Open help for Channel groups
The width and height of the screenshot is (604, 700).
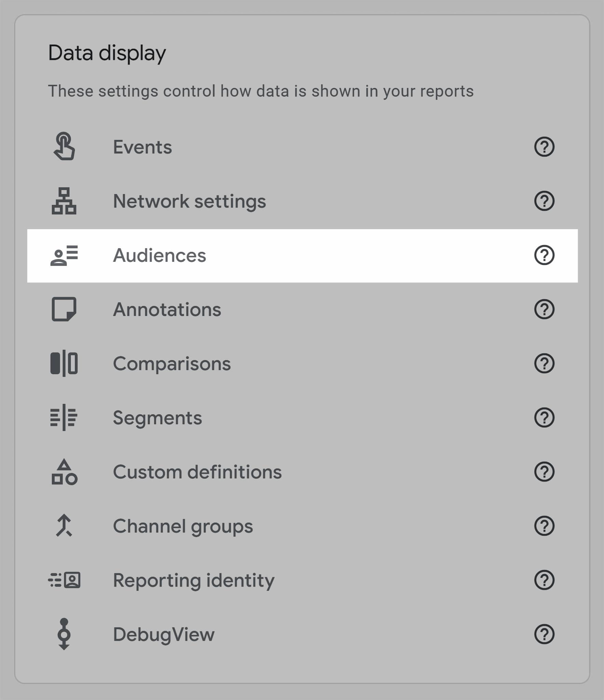tap(544, 526)
